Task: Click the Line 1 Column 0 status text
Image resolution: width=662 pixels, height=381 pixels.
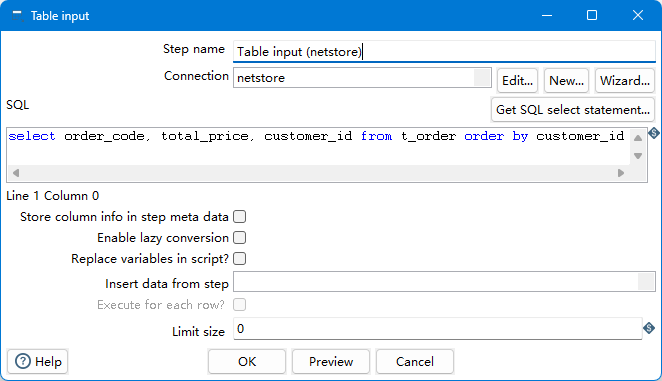Action: [53, 196]
